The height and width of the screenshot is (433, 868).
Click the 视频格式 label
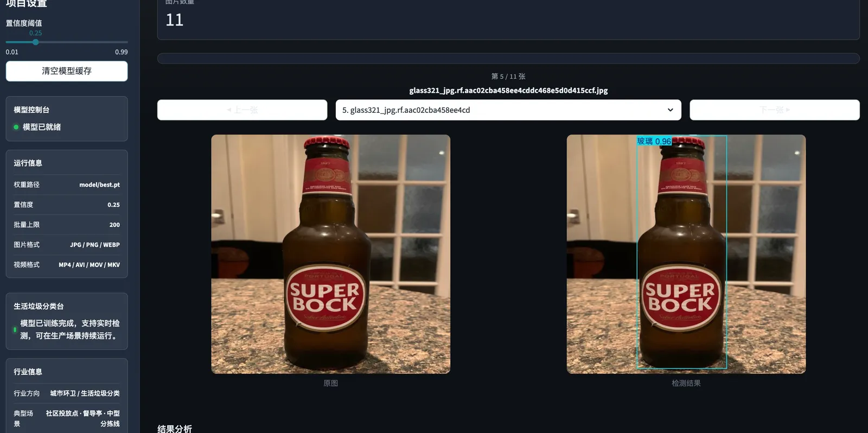click(27, 265)
